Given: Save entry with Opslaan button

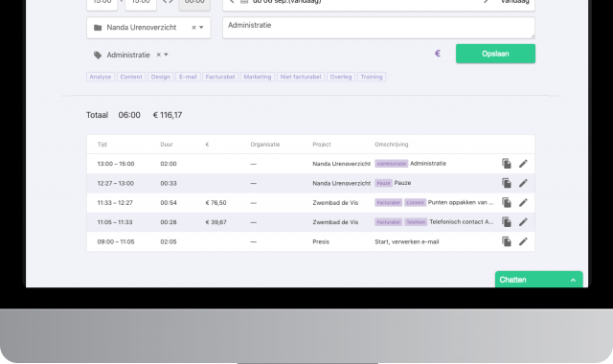Looking at the screenshot, I should [495, 54].
